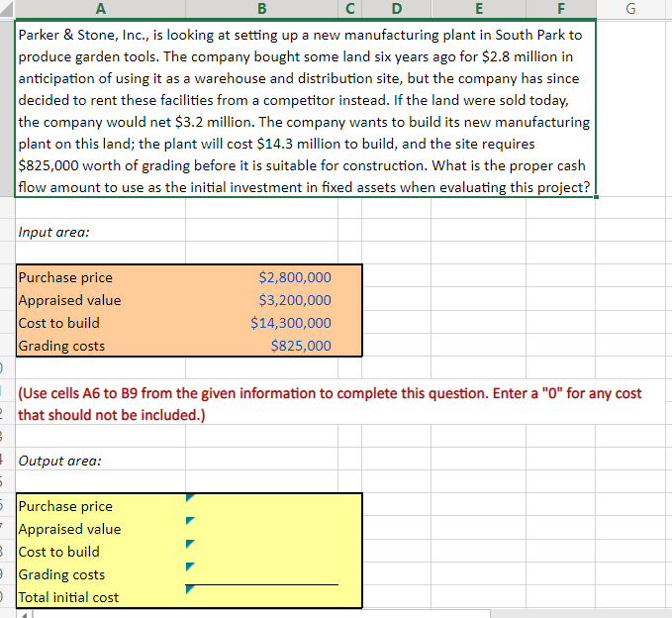Viewport: 672px width, 618px height.
Task: Select column G header
Action: pyautogui.click(x=630, y=9)
